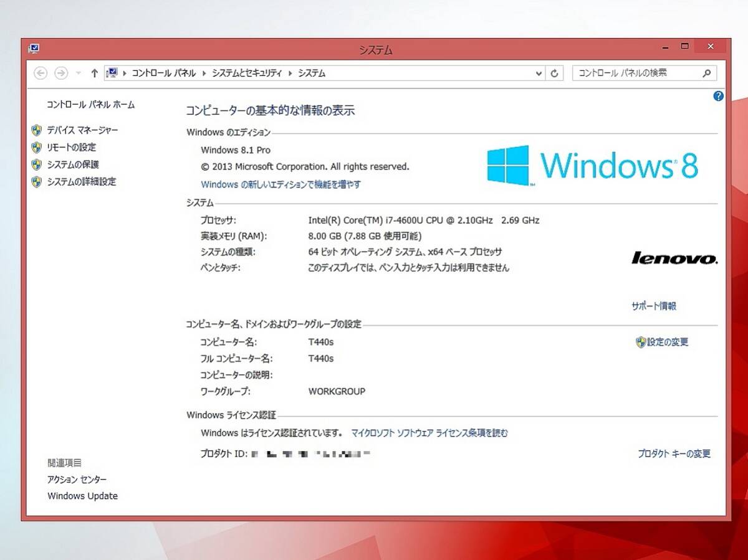The width and height of the screenshot is (748, 560).
Task: Expand the chevron after コントロール パネル breadcrumb
Action: [x=204, y=74]
